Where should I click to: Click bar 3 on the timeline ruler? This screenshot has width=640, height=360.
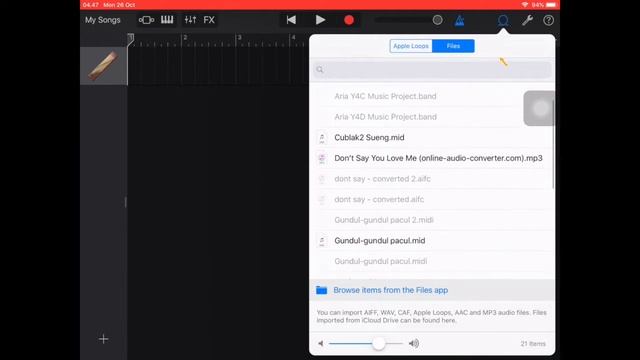[x=239, y=38]
